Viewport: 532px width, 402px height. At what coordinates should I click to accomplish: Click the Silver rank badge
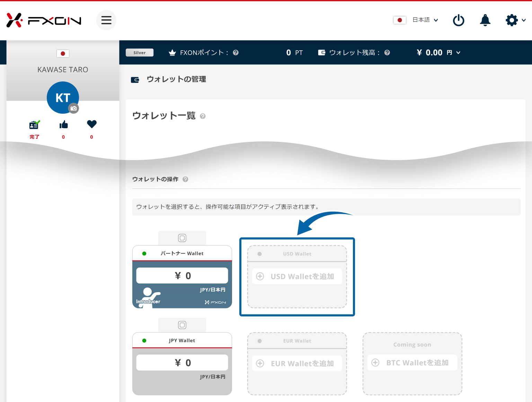click(140, 53)
